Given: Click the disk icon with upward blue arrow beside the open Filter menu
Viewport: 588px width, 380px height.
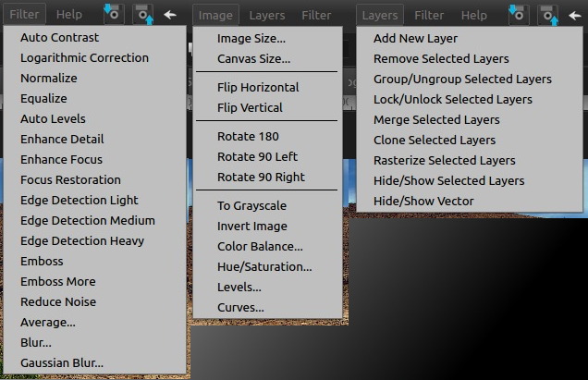Looking at the screenshot, I should 143,14.
